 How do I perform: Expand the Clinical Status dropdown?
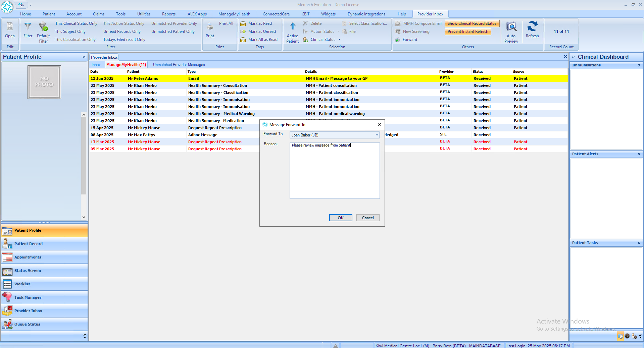339,40
